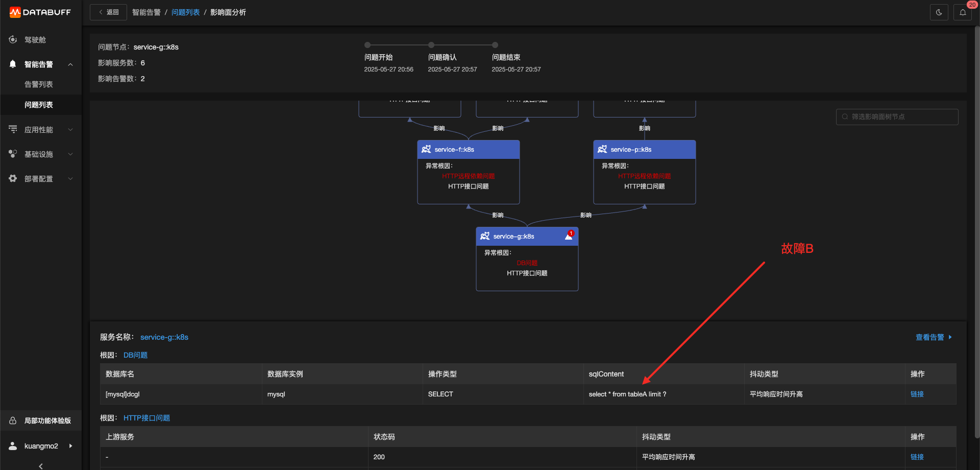980x470 pixels.
Task: Collapse the 智能告警 menu chevron
Action: coord(70,64)
